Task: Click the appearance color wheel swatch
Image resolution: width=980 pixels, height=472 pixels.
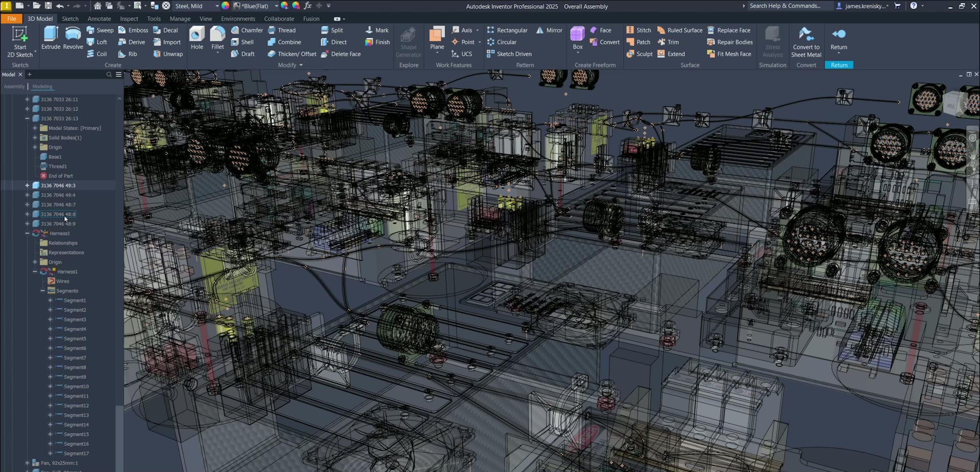Action: tap(225, 6)
